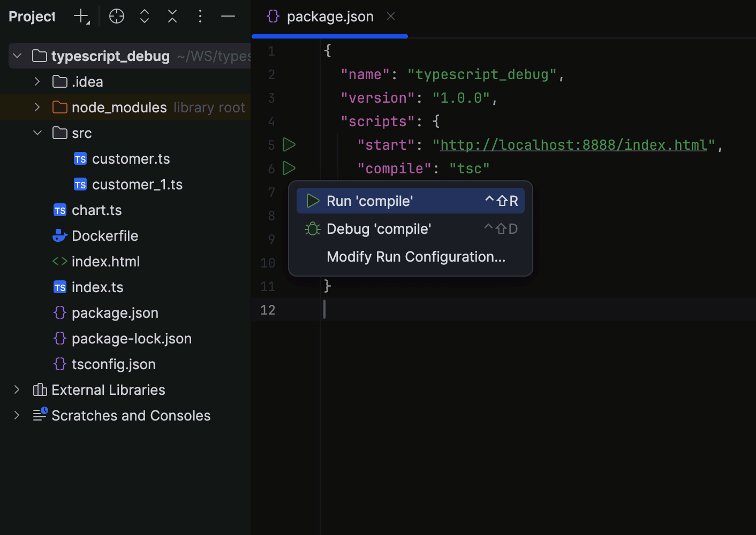This screenshot has width=756, height=535.
Task: Click the Scratches and Consoles icon
Action: tap(40, 415)
